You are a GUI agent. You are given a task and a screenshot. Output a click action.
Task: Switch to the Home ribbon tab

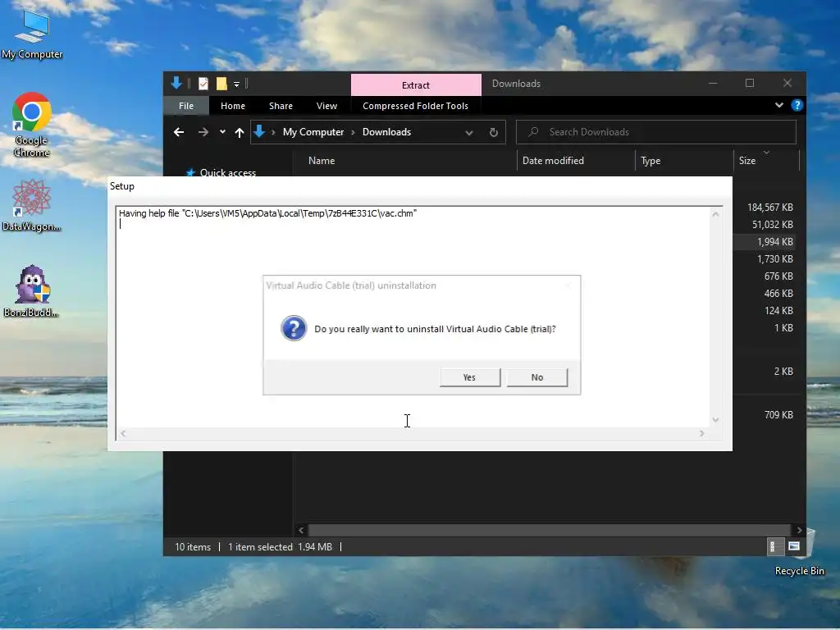(232, 106)
